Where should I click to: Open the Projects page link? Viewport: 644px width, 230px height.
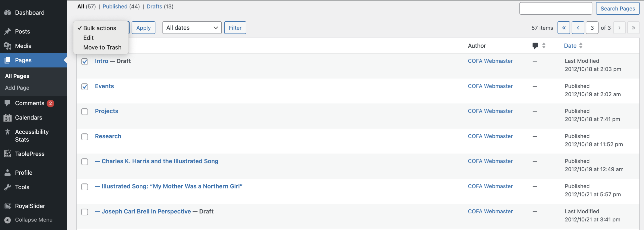(x=106, y=111)
